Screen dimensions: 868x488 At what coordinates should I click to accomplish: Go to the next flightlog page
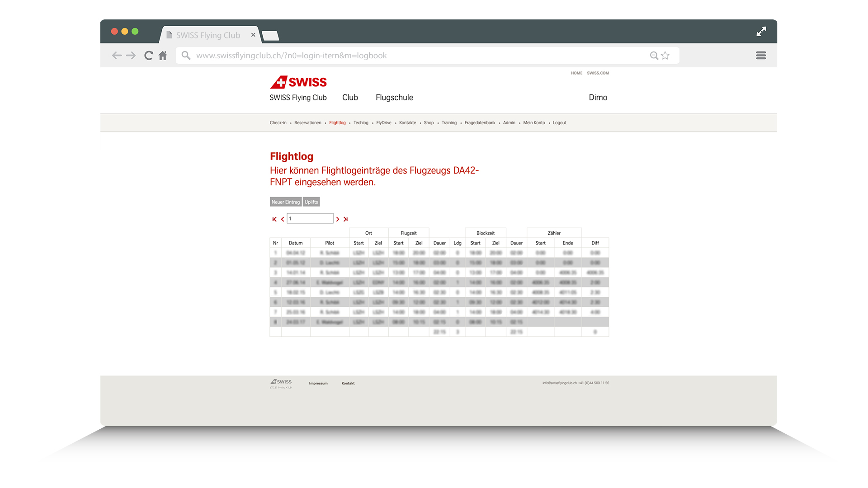pos(337,219)
